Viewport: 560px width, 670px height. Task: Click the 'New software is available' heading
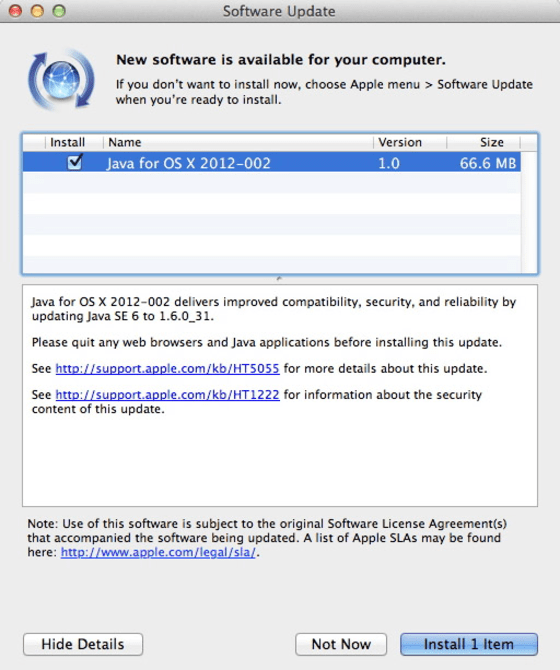281,60
